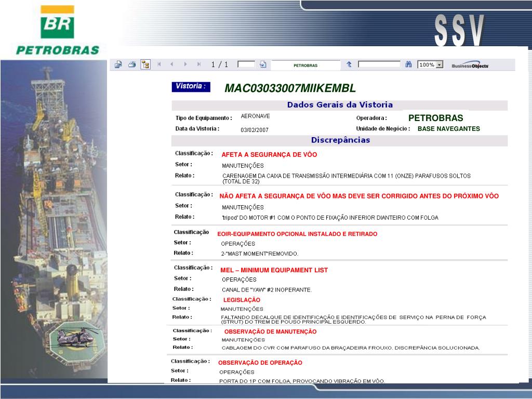Click the helicopter on the helideck image
The image size is (532, 399).
click(x=75, y=337)
